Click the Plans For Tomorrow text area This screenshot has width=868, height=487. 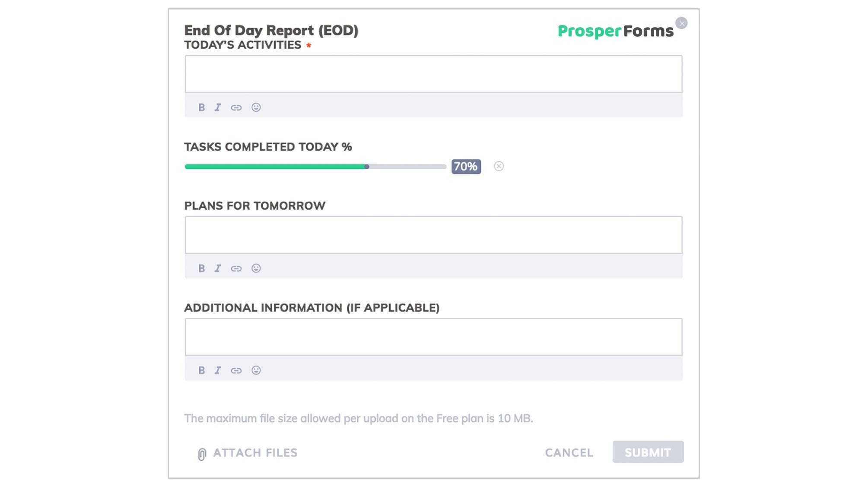(433, 234)
